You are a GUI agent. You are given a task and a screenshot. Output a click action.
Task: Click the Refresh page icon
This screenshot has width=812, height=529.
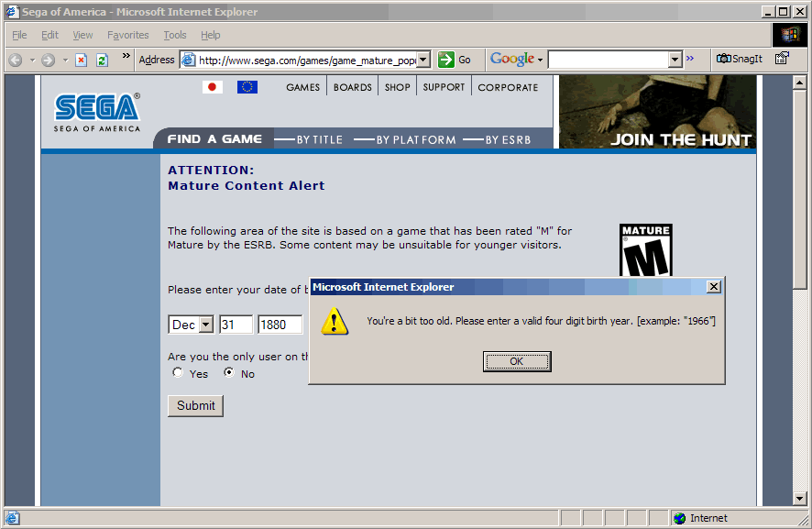point(102,61)
